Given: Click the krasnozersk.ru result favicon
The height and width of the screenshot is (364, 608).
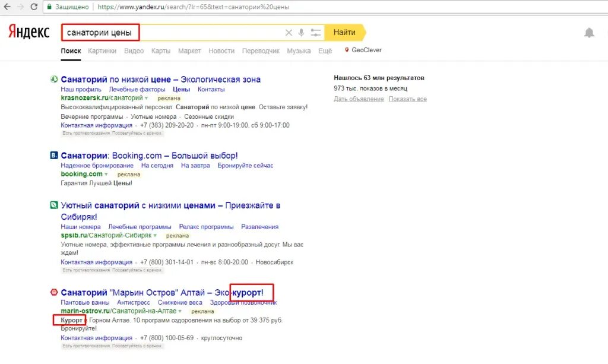Looking at the screenshot, I should pyautogui.click(x=54, y=79).
